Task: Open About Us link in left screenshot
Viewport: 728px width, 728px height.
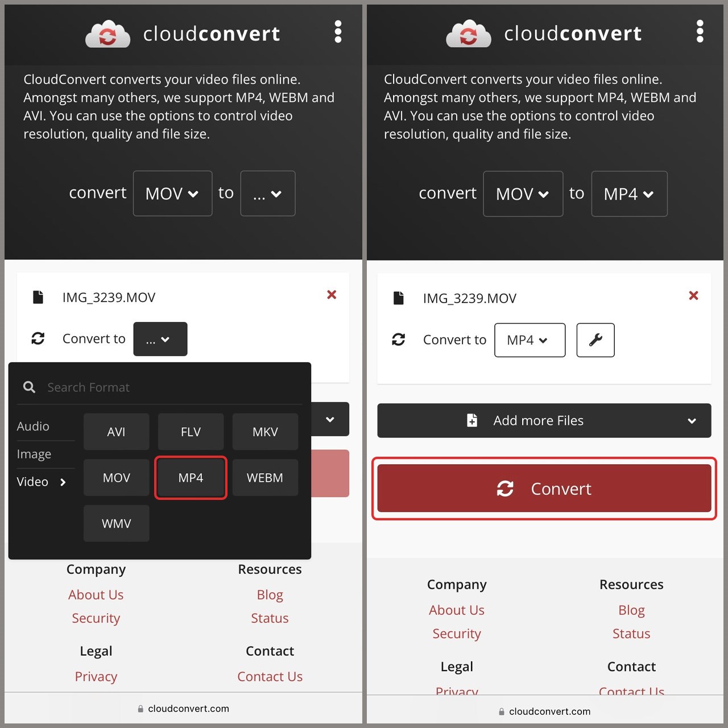Action: pos(96,595)
